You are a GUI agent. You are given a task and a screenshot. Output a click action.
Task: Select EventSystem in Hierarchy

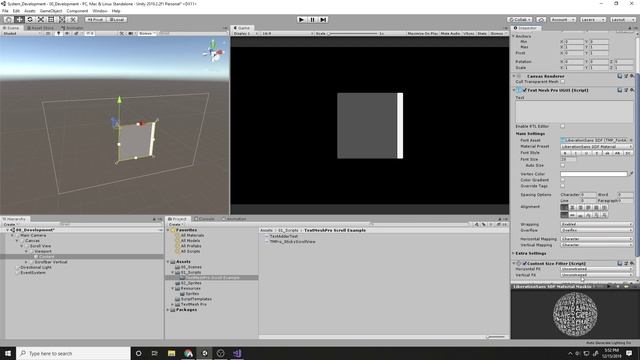coord(33,273)
